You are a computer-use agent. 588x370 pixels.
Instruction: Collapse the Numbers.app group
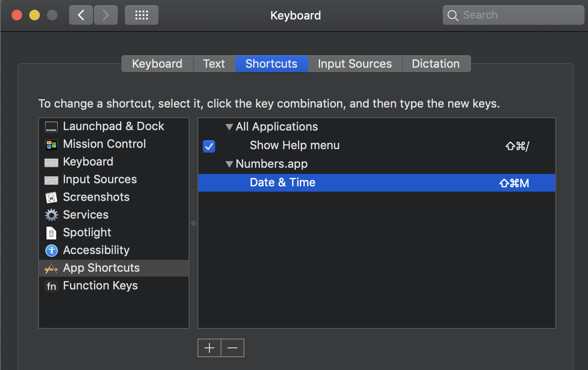point(229,164)
